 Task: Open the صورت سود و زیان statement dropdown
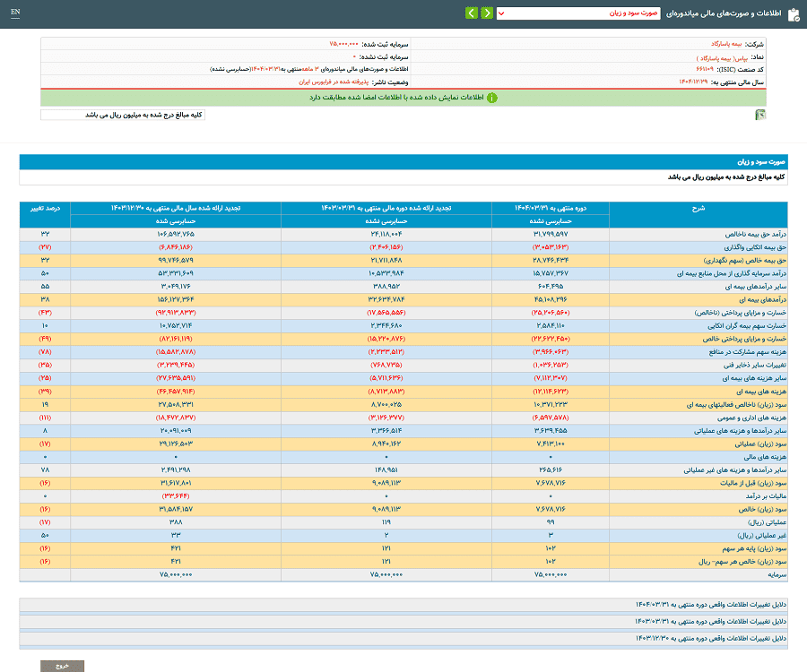578,13
